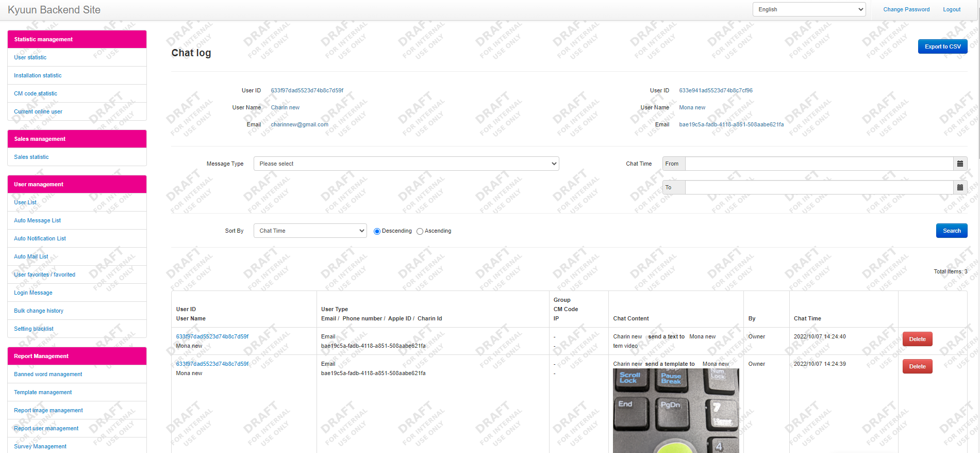Open user ID link 633e941ad5523d74b8c7cf96
Image resolution: width=980 pixels, height=453 pixels.
[716, 90]
